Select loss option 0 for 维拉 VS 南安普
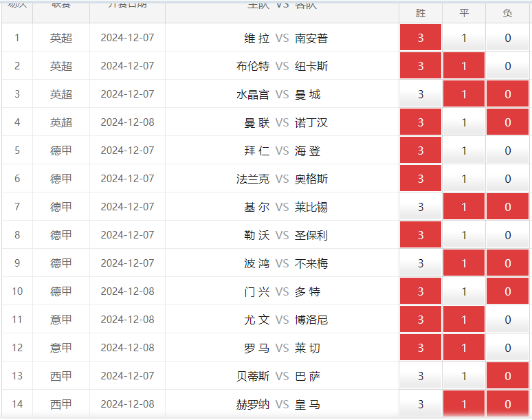The image size is (532, 420). coord(507,37)
